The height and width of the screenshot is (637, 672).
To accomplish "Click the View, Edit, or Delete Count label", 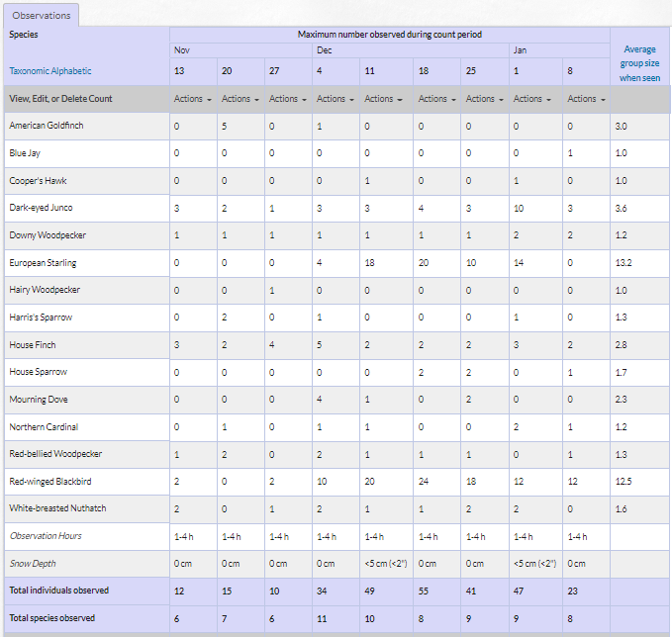I will click(x=60, y=99).
